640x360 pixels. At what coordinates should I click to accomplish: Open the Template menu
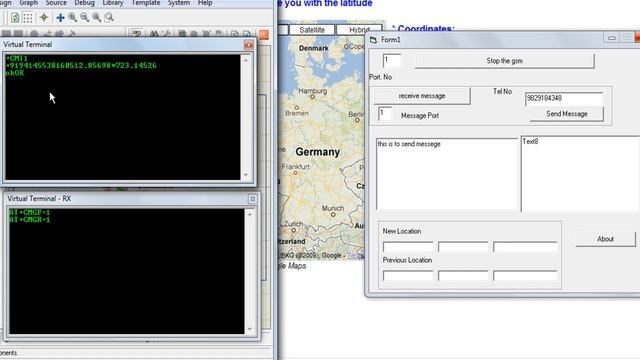pos(146,3)
